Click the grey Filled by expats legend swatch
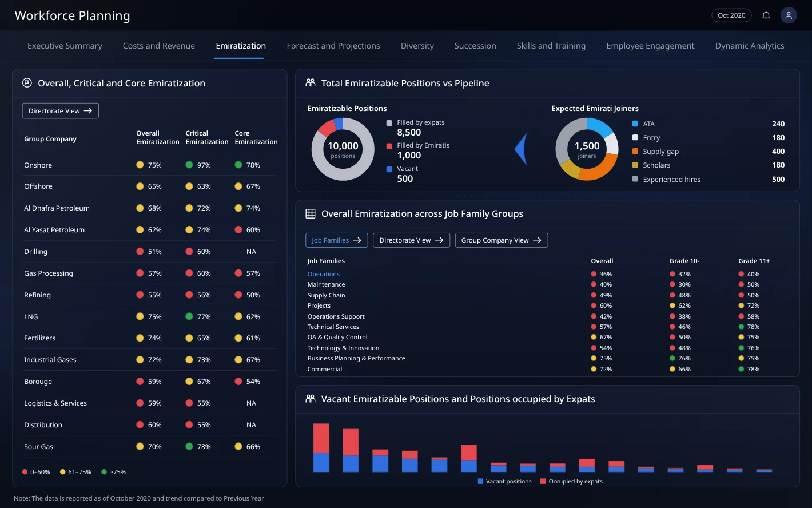 point(389,123)
